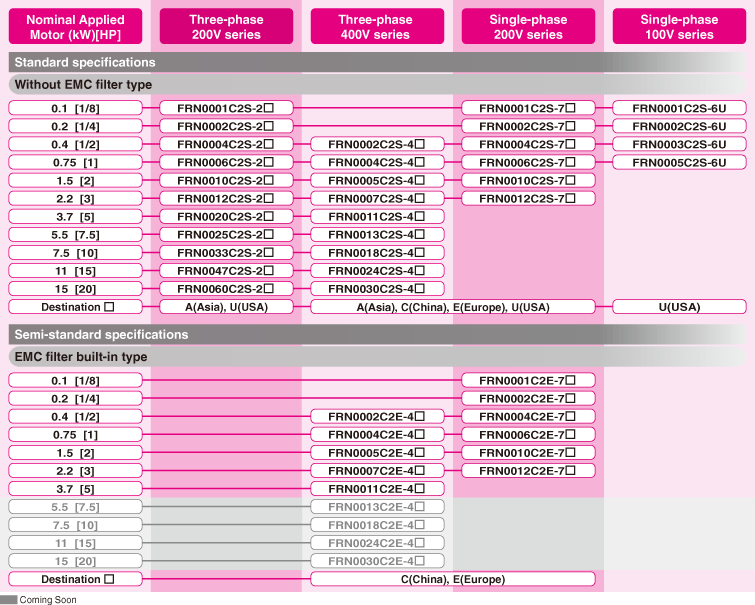Viewport: 755px width, 605px height.
Task: Click model FRN0012C2S-7
Action: [x=528, y=198]
